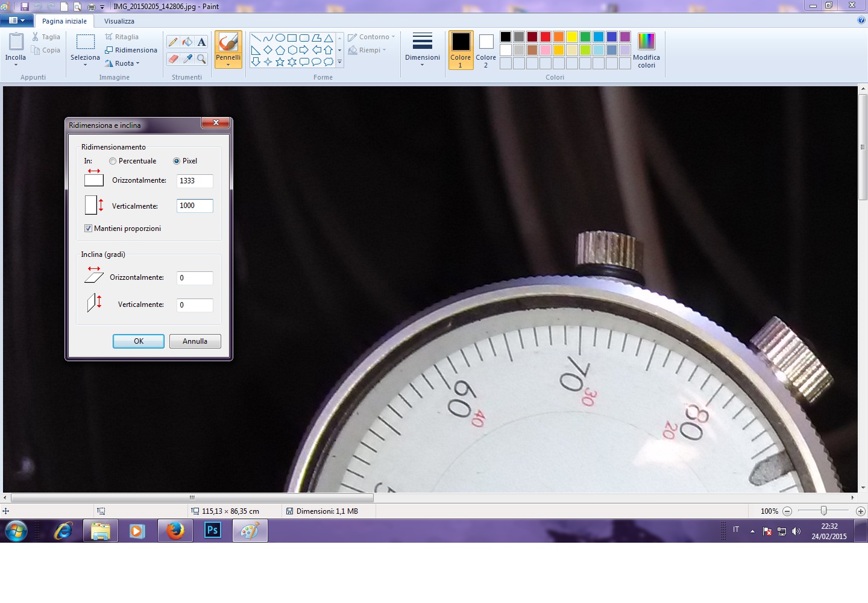
Task: Switch to the Pagina iniziale tab
Action: [x=64, y=21]
